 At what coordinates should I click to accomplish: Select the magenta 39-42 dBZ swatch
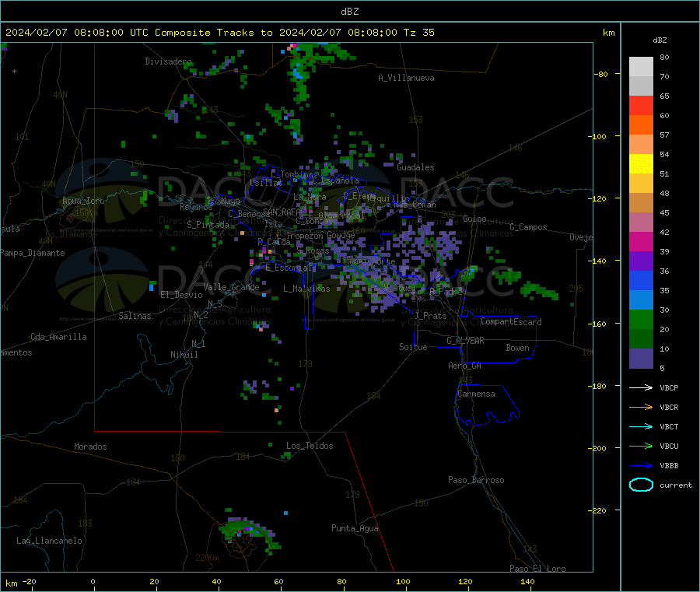point(641,241)
